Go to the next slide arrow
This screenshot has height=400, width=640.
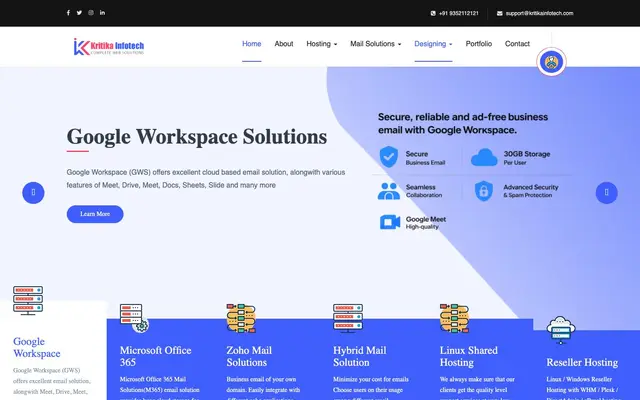[x=607, y=193]
